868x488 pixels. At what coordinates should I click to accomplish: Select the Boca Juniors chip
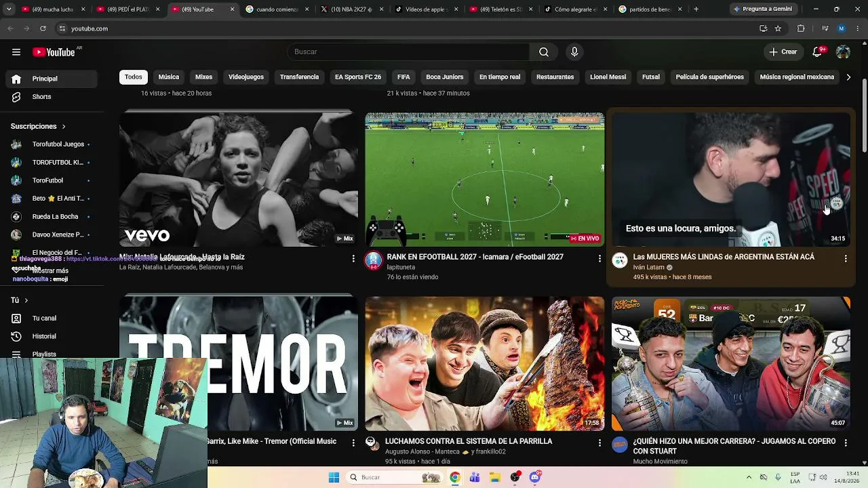click(445, 77)
